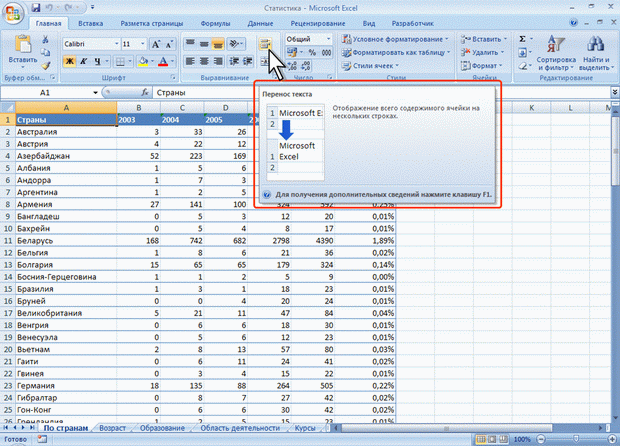Click Удалить cells button
The height and width of the screenshot is (446, 620).
(x=482, y=52)
